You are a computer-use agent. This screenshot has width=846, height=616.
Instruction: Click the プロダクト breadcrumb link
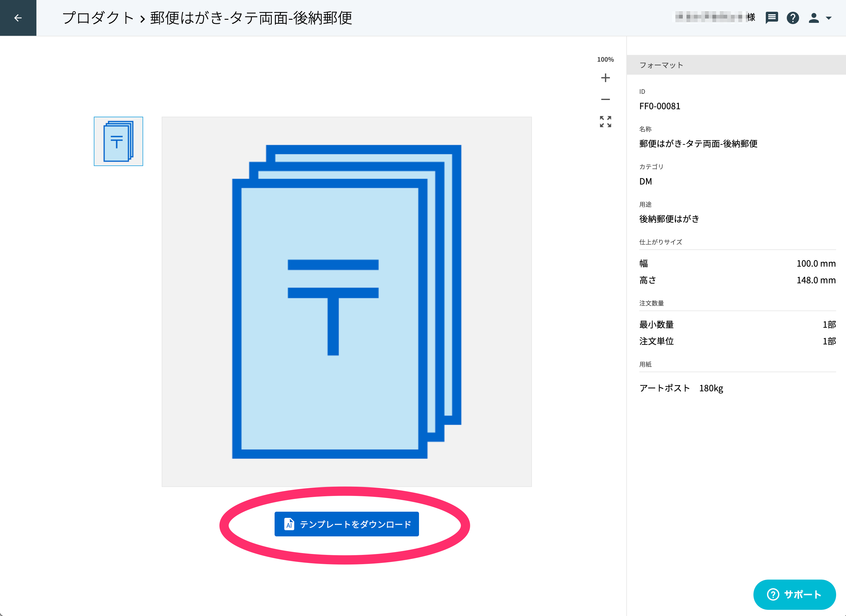(98, 18)
